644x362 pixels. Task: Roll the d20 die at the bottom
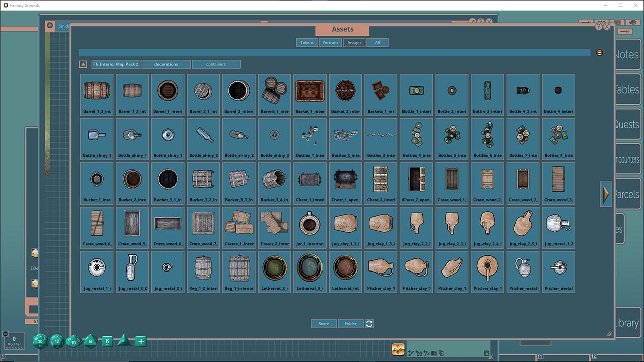39,342
